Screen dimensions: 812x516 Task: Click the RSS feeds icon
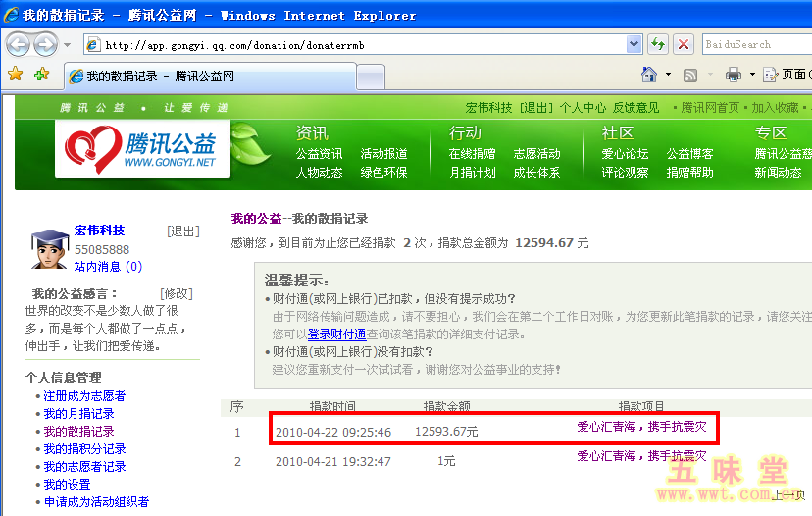pyautogui.click(x=690, y=75)
